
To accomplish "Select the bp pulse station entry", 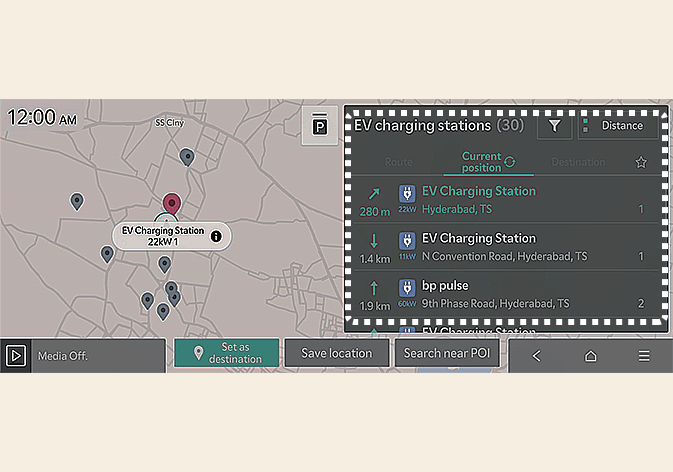I will pyautogui.click(x=507, y=294).
